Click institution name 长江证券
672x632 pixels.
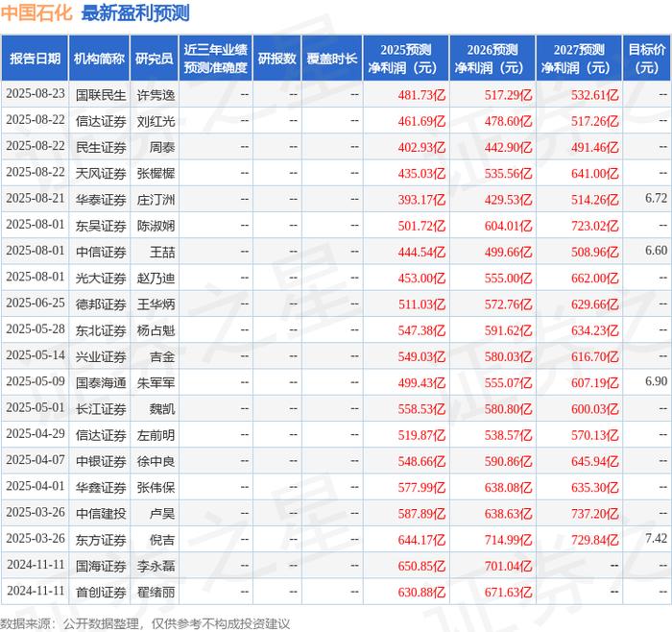tap(101, 408)
